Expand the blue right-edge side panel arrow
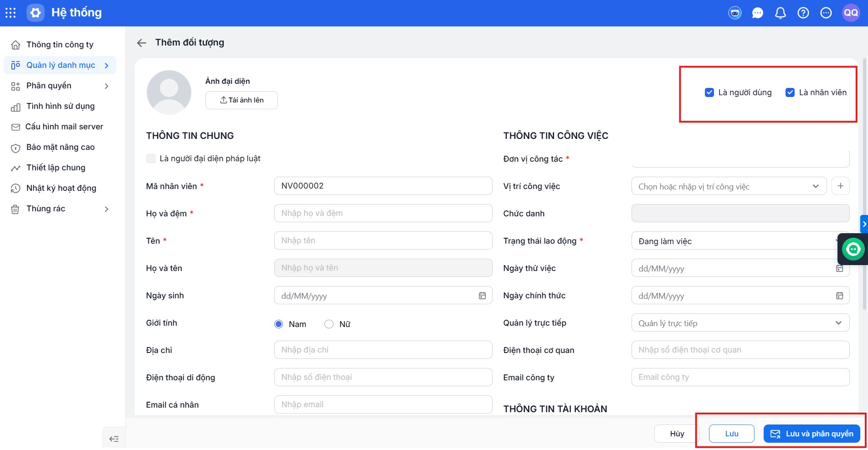The height and width of the screenshot is (450, 868). 864,224
